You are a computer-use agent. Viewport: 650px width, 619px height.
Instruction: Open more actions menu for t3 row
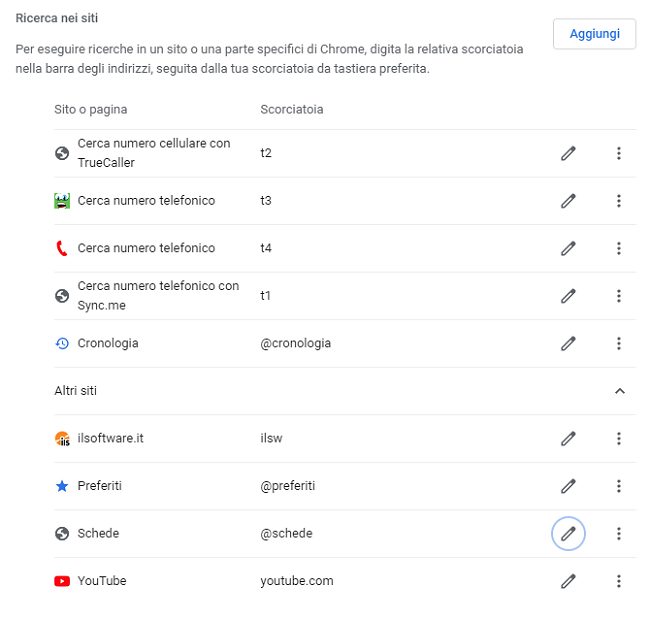click(x=618, y=201)
